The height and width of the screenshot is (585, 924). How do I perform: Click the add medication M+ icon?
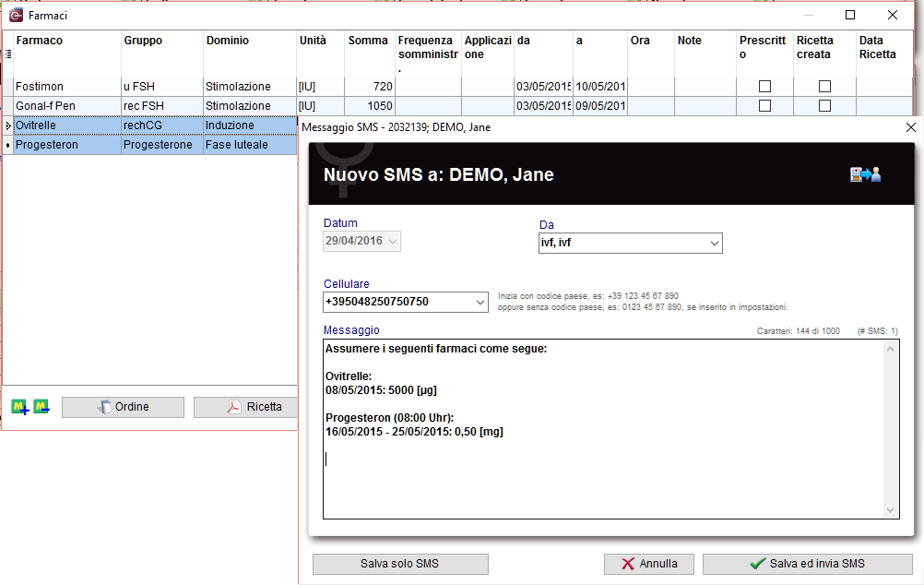pos(20,407)
